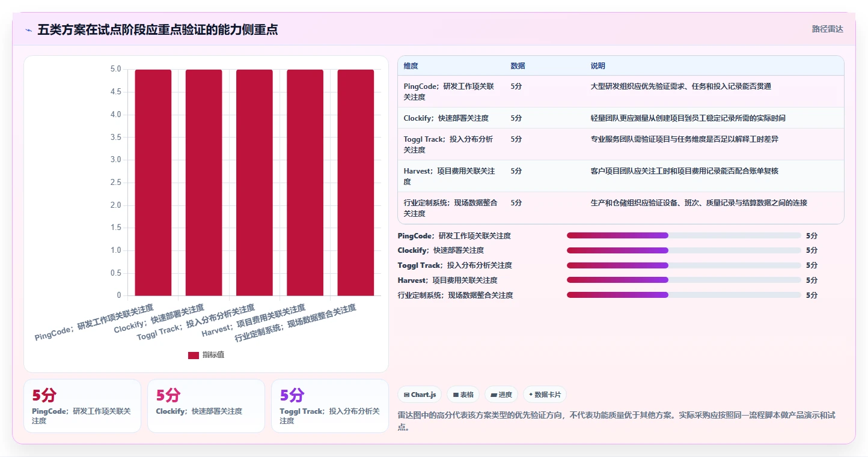
Task: Click the description 生产和仓储组织应验证设备
Action: pos(698,203)
